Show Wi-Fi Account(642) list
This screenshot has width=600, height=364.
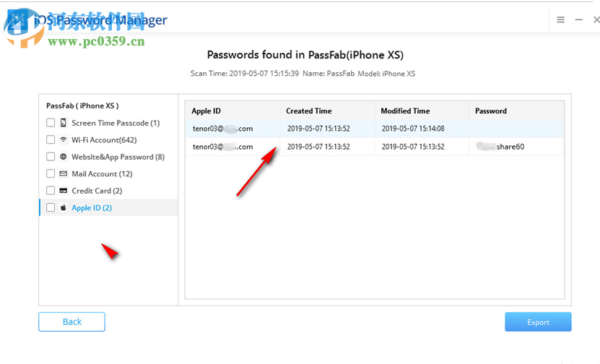coord(104,139)
